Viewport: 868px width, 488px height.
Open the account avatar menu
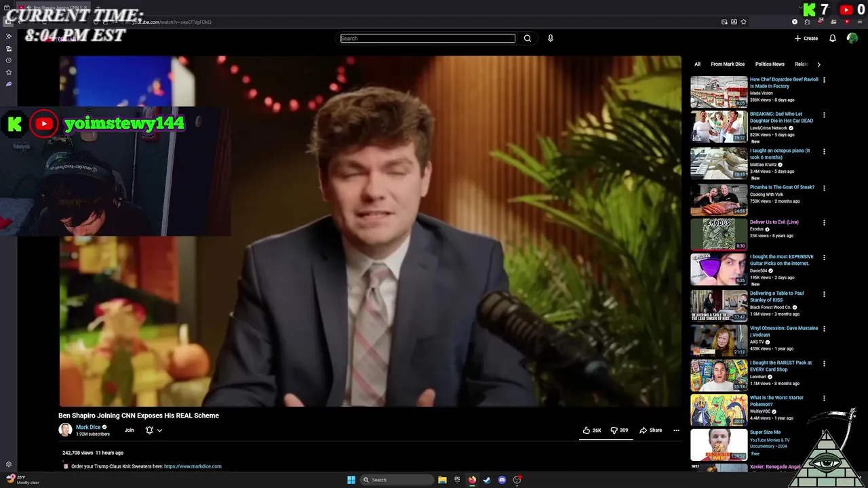tap(852, 38)
